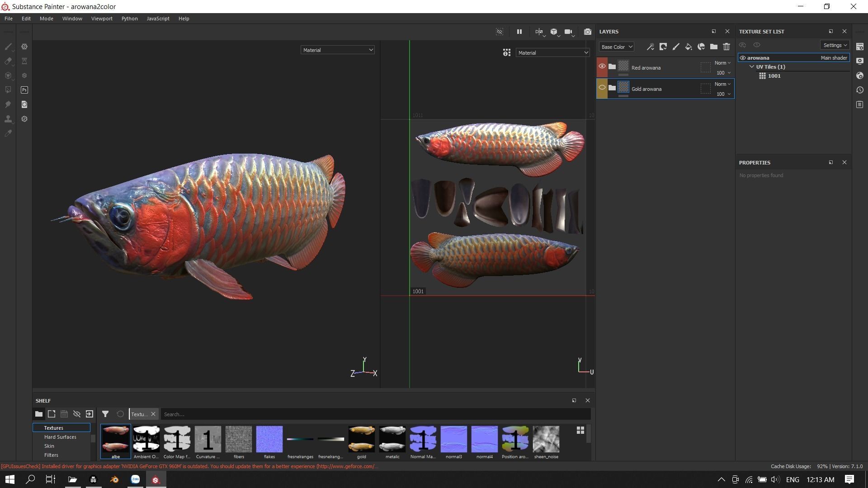This screenshot has width=868, height=488.
Task: Open the Edit menu
Action: 26,19
